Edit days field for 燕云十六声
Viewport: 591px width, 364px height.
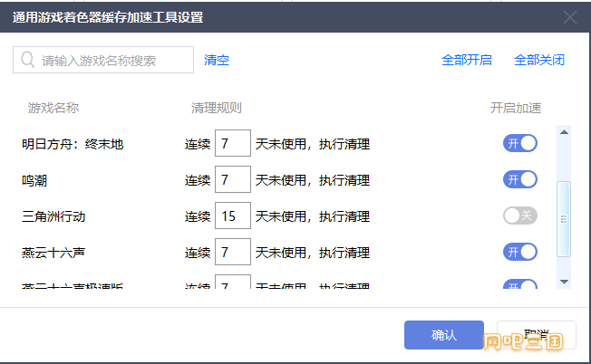pyautogui.click(x=233, y=252)
